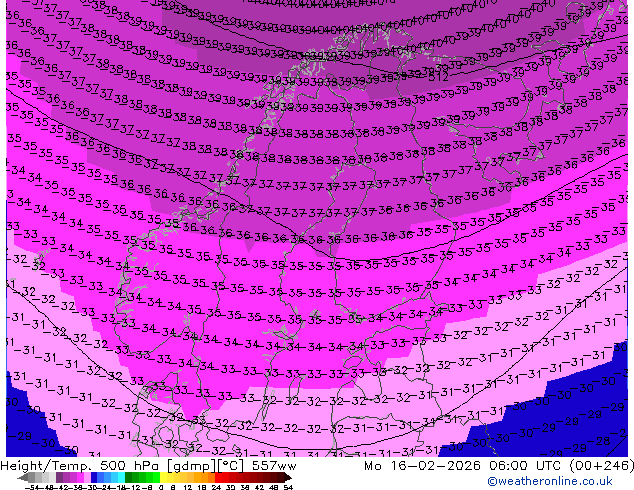Image resolution: width=634 pixels, height=490 pixels.
Task: Click the "557ww" text in title
Action: (x=274, y=466)
